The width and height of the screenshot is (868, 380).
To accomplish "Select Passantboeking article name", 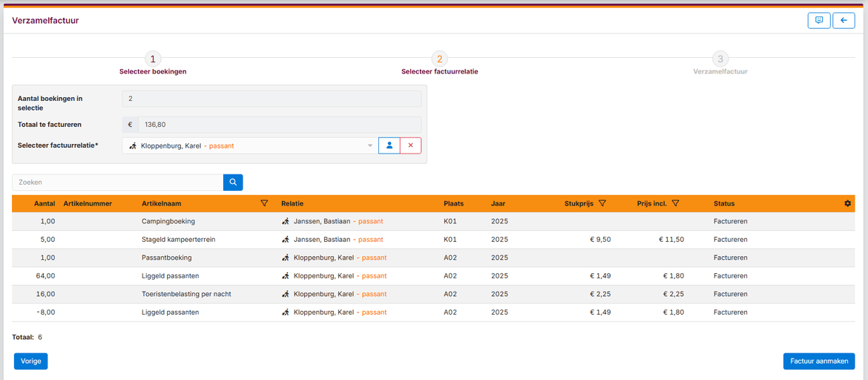I will pyautogui.click(x=167, y=258).
